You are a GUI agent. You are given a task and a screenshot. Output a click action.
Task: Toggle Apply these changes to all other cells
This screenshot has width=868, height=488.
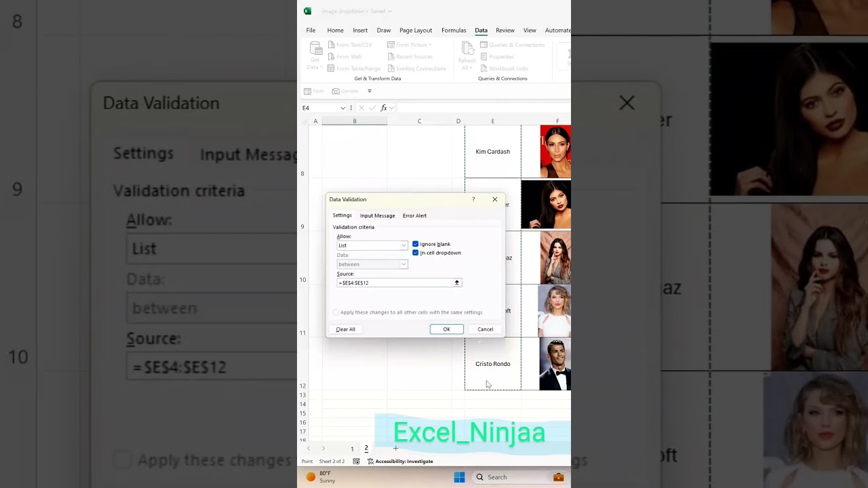click(x=336, y=312)
